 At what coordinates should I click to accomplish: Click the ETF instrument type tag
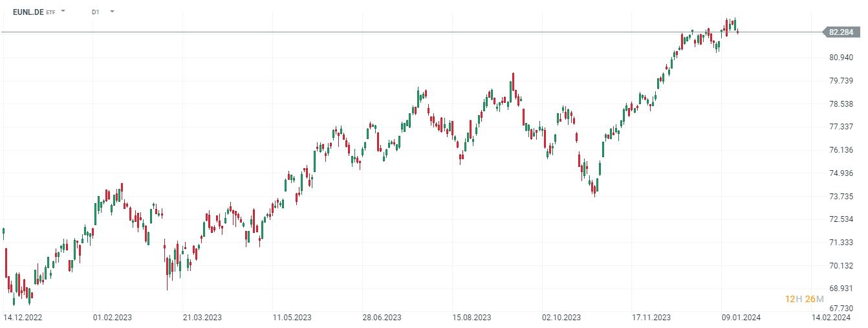(51, 12)
